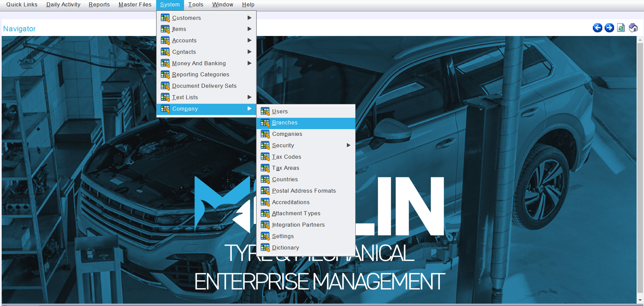644x306 pixels.
Task: Choose the Settings label
Action: click(x=283, y=236)
